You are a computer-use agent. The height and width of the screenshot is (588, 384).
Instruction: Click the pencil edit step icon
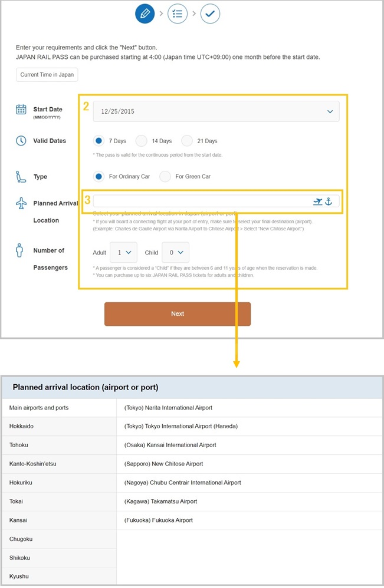[145, 14]
